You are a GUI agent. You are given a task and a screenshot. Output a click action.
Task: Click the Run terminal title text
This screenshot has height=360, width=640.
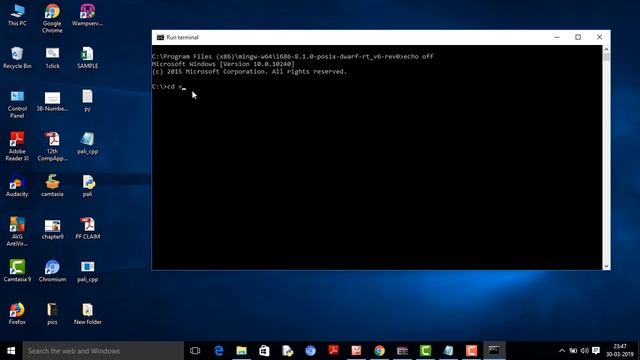pos(182,38)
